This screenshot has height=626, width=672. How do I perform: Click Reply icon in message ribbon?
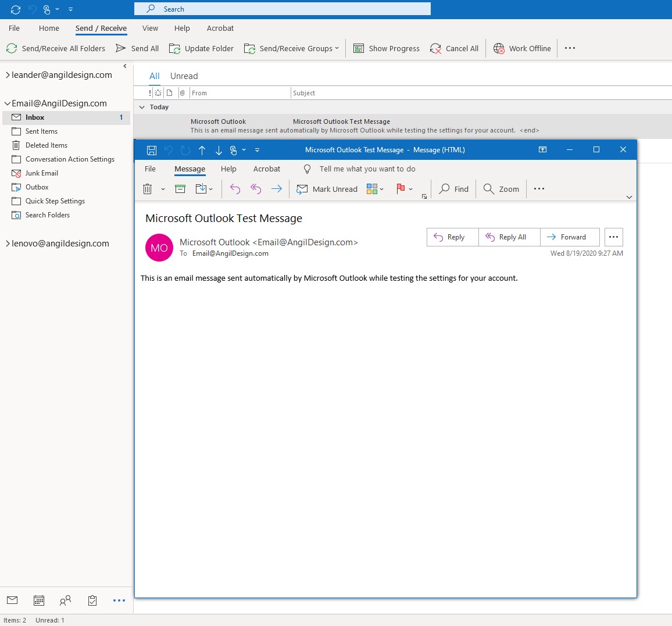click(235, 189)
